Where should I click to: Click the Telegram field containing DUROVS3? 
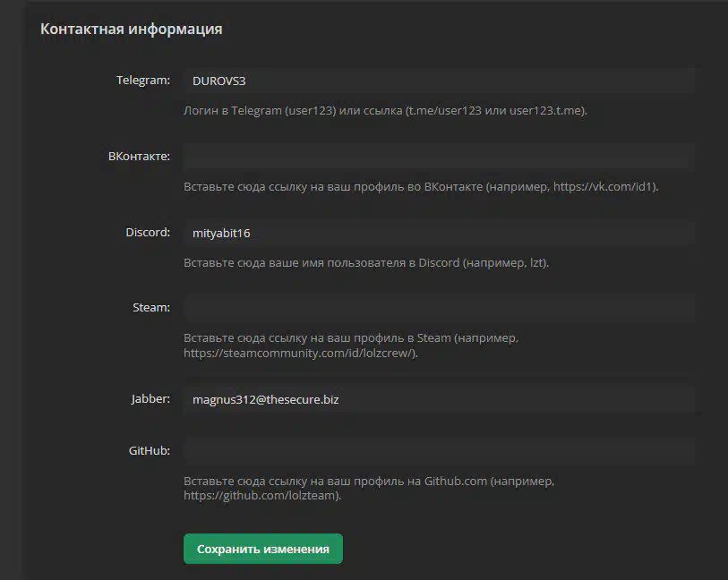(x=439, y=81)
